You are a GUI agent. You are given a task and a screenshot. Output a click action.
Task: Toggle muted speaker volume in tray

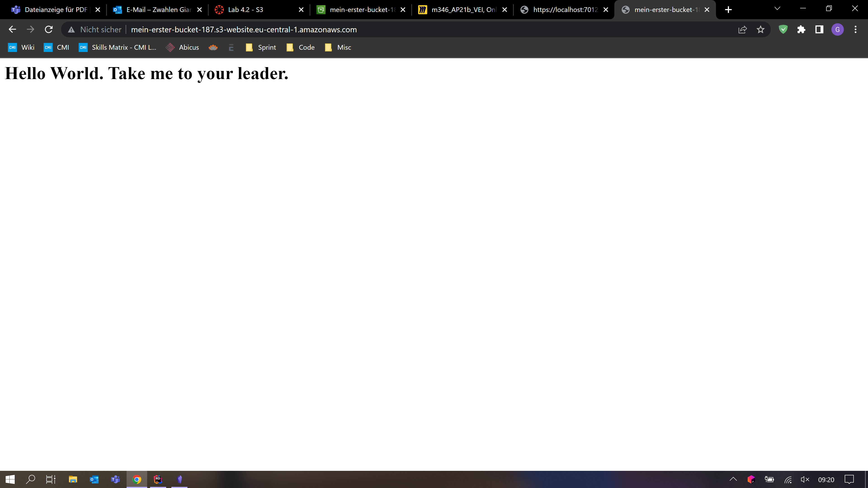tap(805, 479)
